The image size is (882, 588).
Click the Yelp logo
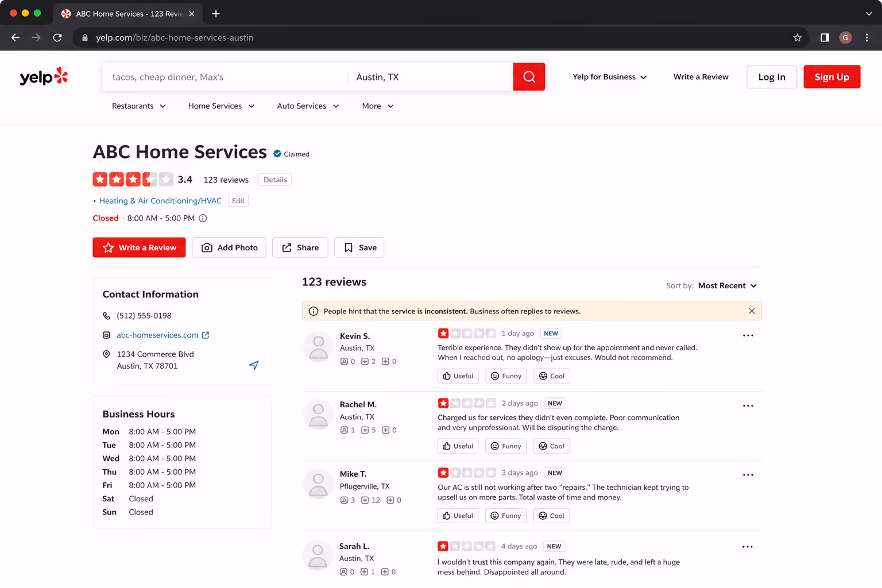click(44, 77)
